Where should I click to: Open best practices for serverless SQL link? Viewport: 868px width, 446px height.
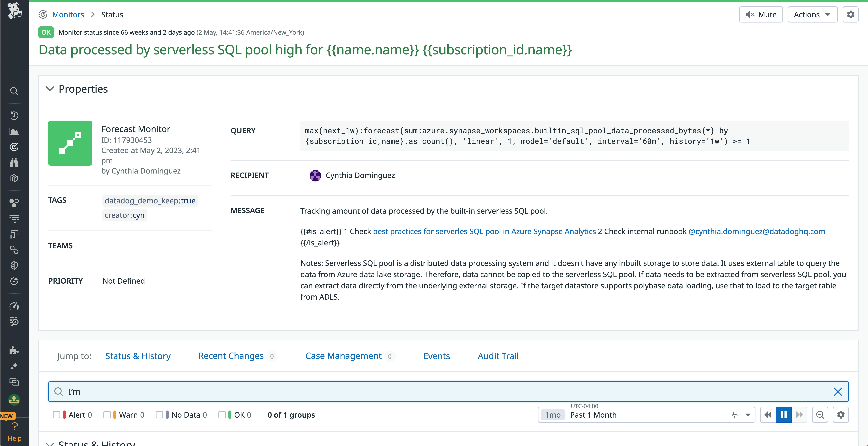click(484, 231)
